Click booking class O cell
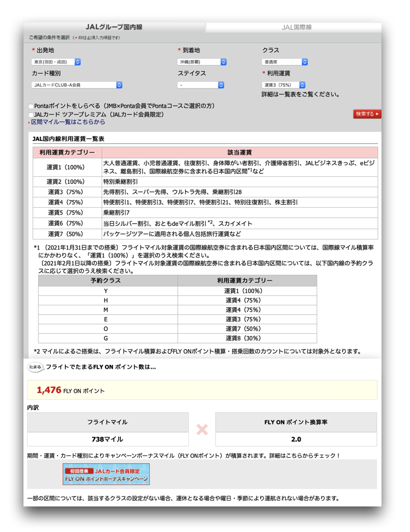This screenshot has width=410, height=532. (108, 329)
